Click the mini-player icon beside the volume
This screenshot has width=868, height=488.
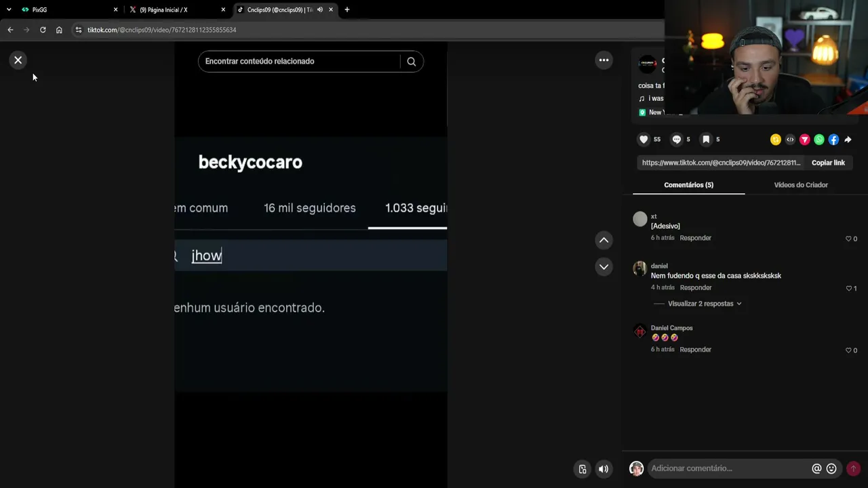click(x=582, y=469)
